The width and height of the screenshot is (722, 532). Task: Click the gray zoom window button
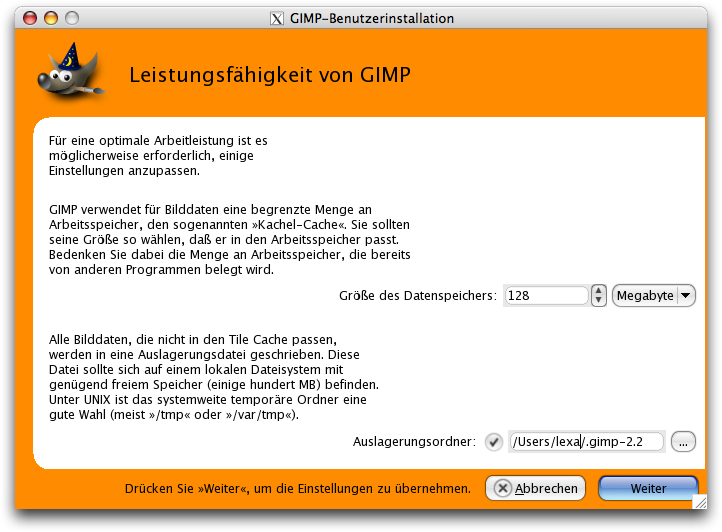(x=72, y=18)
